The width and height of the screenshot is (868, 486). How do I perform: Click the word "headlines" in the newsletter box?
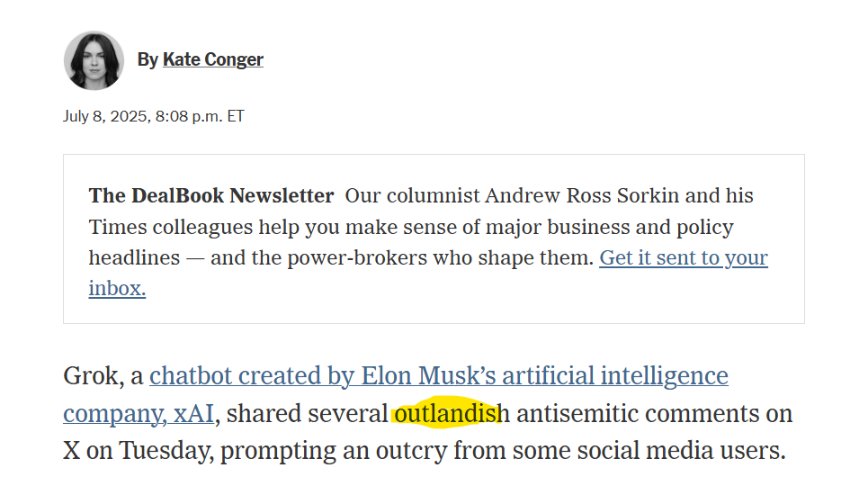click(x=134, y=258)
